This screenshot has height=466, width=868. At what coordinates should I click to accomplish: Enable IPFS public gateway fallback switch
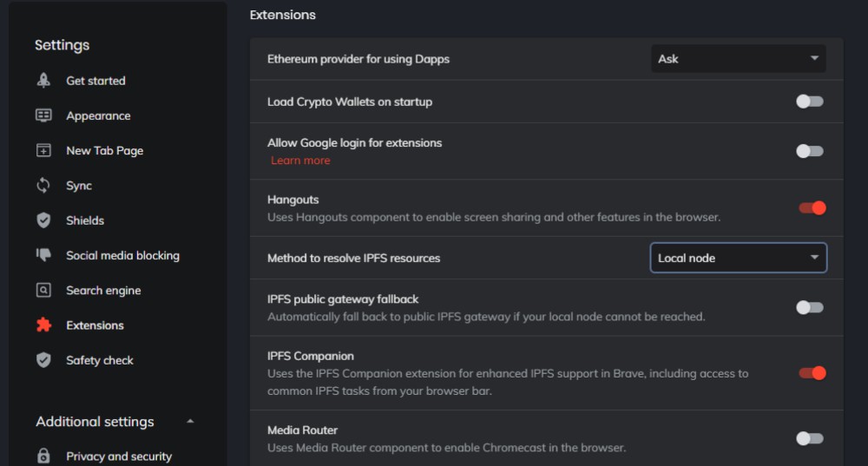(x=810, y=307)
